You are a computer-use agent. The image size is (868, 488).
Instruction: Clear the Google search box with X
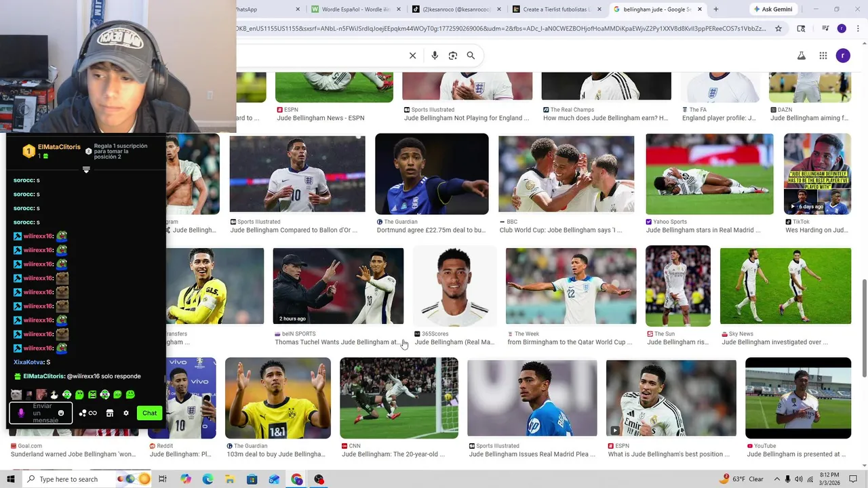(x=412, y=56)
